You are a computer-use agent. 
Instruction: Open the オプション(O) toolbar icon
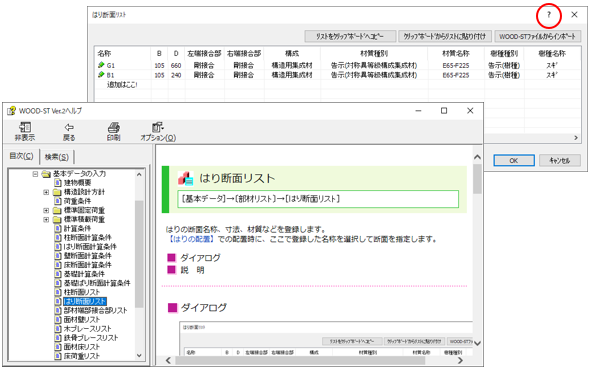pyautogui.click(x=158, y=127)
